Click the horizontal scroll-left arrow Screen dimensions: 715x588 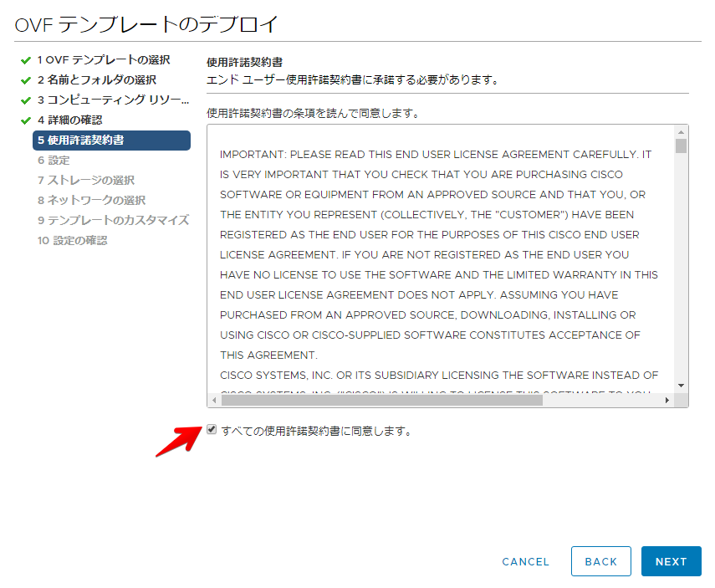214,401
